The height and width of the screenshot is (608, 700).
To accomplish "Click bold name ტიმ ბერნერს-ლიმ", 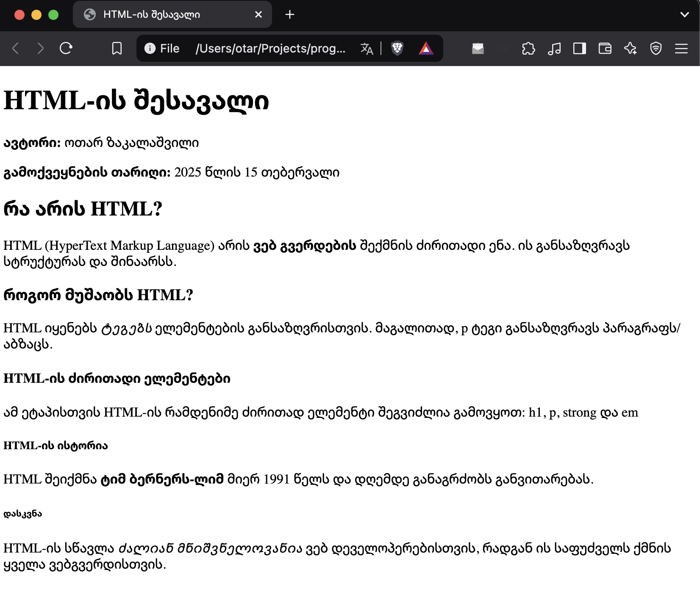I will [x=162, y=479].
